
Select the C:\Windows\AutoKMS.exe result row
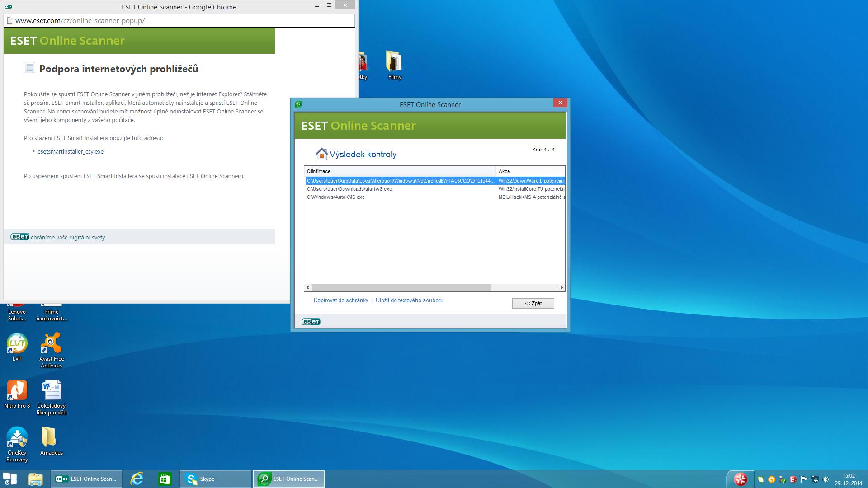coord(336,197)
